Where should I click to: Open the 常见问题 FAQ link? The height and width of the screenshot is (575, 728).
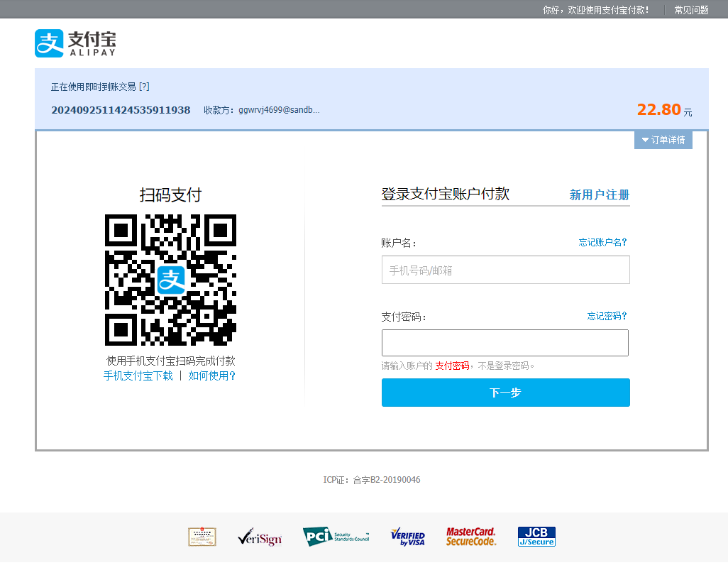tap(691, 10)
